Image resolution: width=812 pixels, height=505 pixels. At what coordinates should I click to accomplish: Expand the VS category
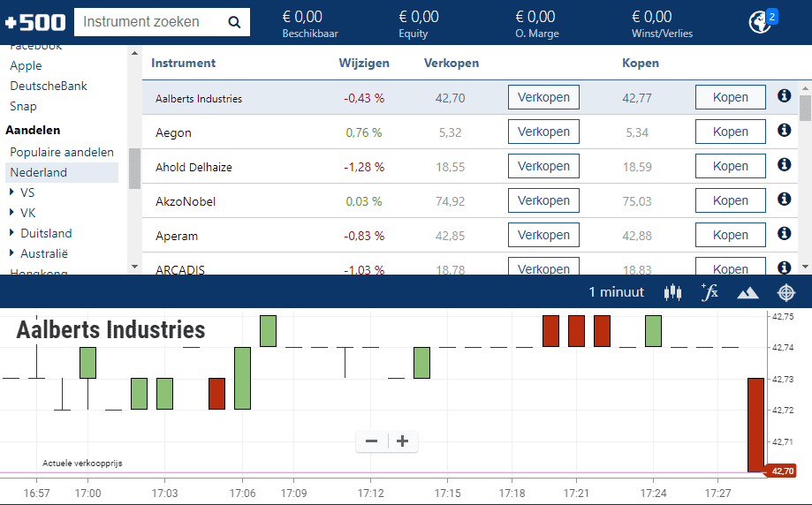11,192
